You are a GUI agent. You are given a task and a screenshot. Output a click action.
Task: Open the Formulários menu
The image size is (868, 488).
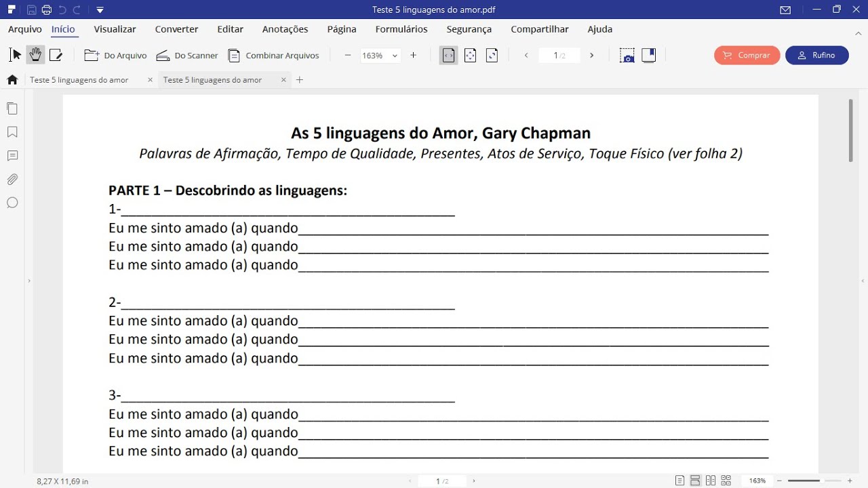click(x=401, y=29)
